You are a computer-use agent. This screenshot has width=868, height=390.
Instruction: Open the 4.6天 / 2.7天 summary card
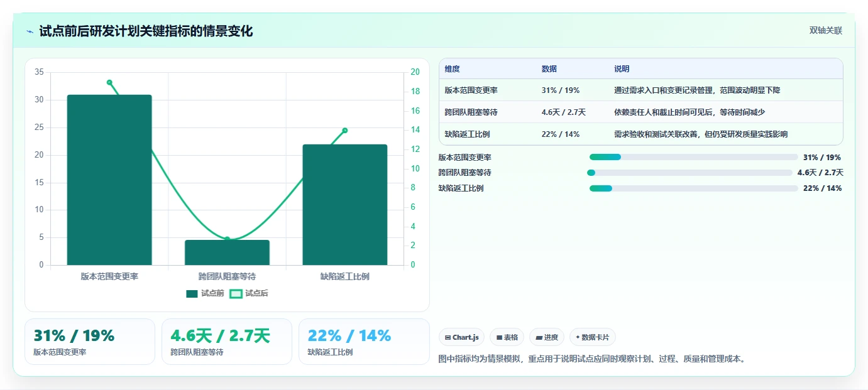point(227,342)
